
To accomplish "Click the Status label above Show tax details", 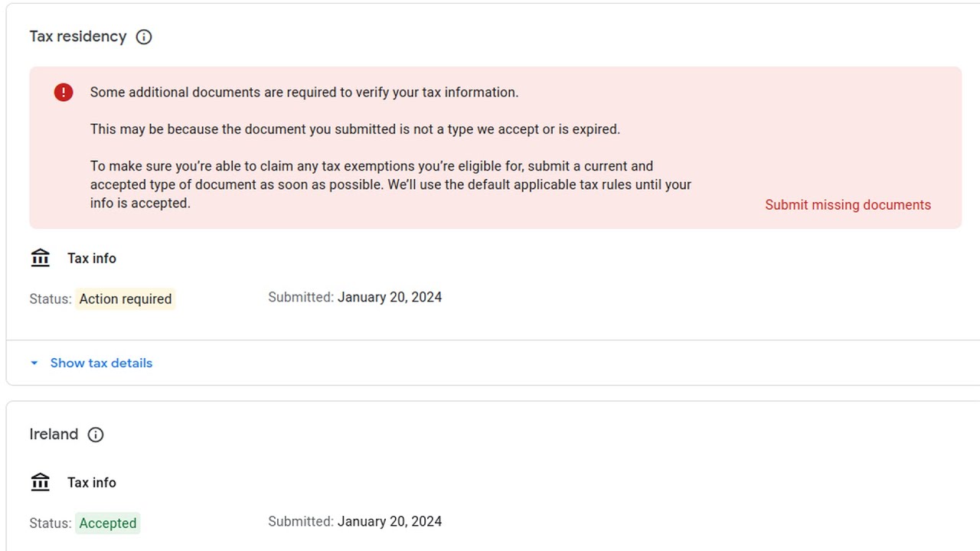I will (x=51, y=299).
